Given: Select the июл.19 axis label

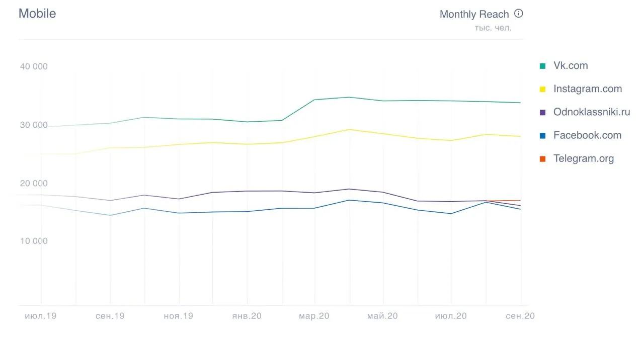Looking at the screenshot, I should click(41, 316).
